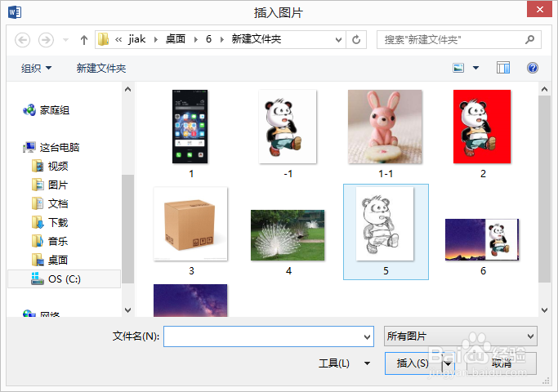Select red background panda thumbnail 2
Viewport: 558px width, 392px height.
coord(482,127)
